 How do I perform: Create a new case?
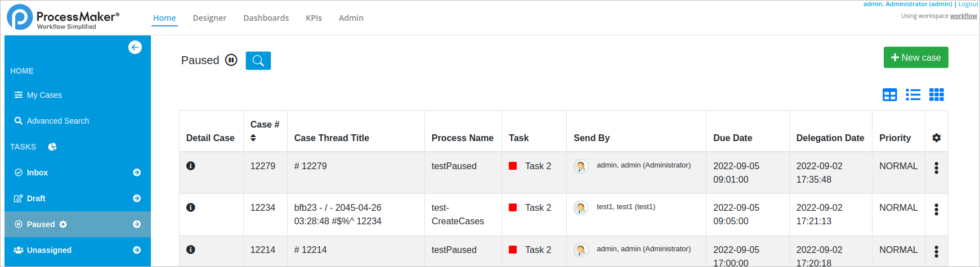coord(915,57)
